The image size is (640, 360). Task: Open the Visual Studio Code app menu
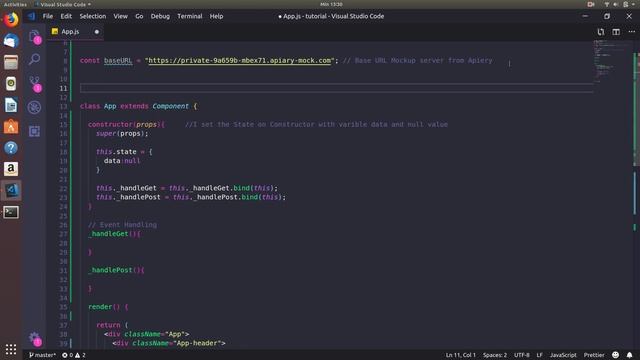63,4
